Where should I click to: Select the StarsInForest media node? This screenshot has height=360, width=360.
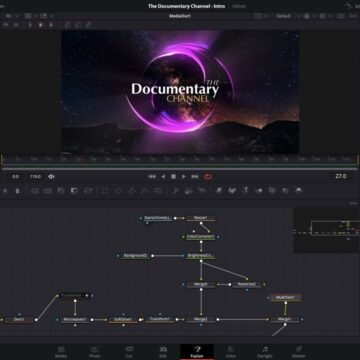point(158,218)
